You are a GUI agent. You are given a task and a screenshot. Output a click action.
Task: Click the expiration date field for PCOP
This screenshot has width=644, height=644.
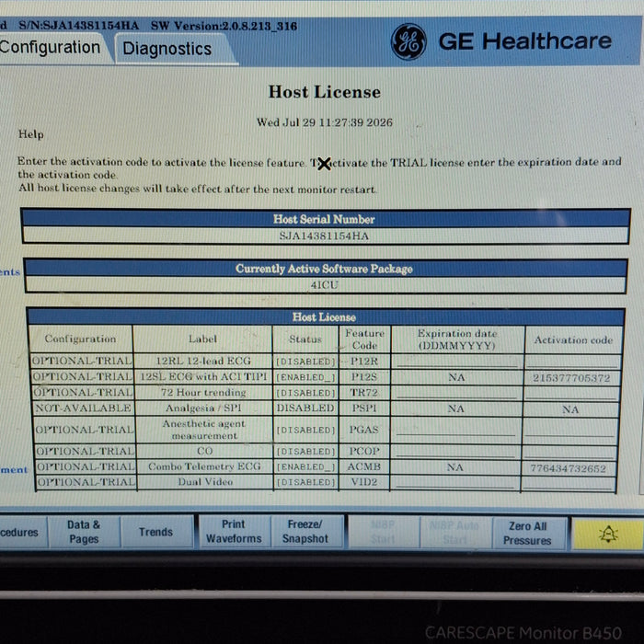coord(455,452)
